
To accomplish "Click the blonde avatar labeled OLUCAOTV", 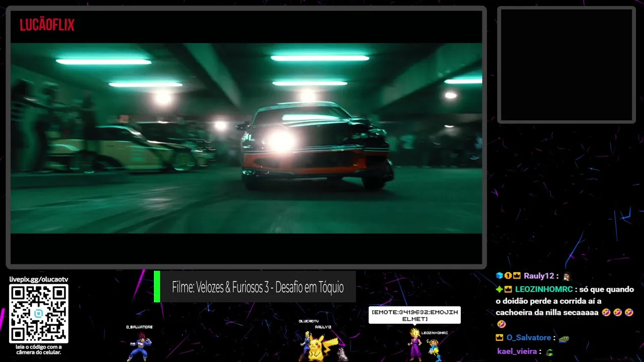I will tap(305, 346).
